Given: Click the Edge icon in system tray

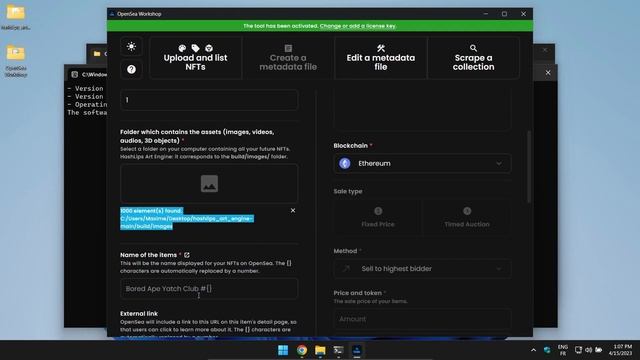Looking at the screenshot, I should pos(547,350).
